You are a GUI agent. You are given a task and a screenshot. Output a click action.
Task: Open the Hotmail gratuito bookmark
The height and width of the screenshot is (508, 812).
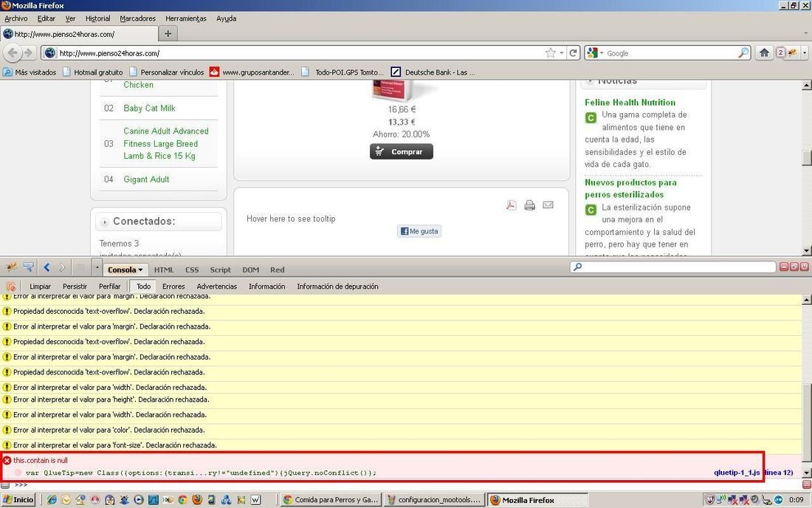click(x=93, y=72)
